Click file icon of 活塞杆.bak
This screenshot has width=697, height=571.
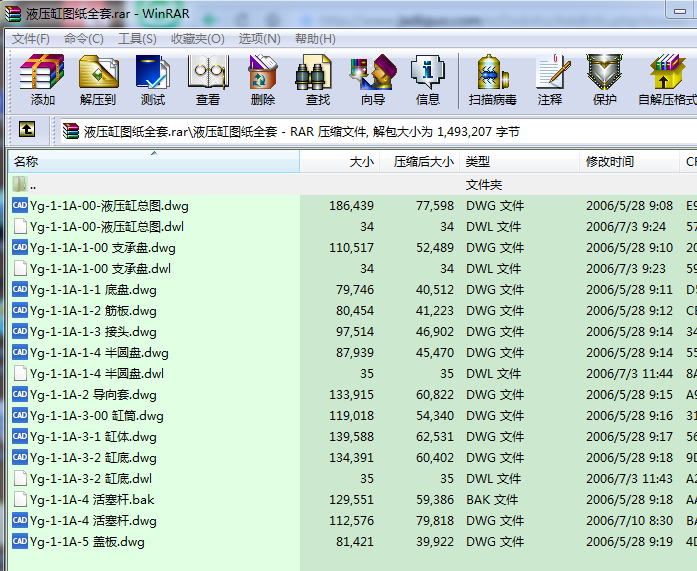coord(20,499)
